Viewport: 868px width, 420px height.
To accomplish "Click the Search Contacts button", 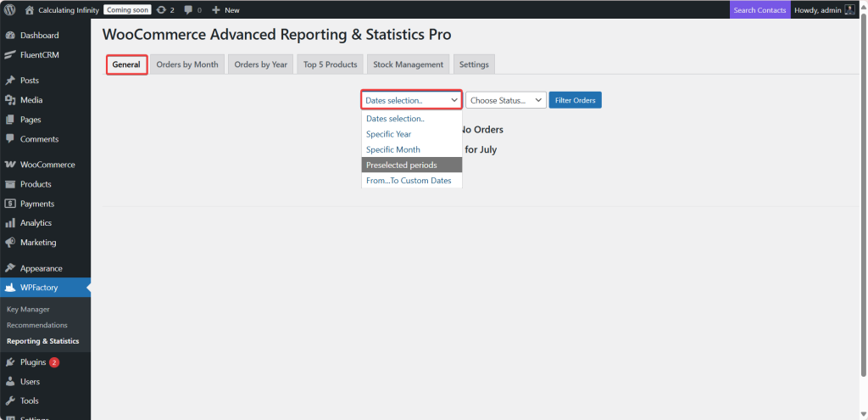I will [759, 10].
